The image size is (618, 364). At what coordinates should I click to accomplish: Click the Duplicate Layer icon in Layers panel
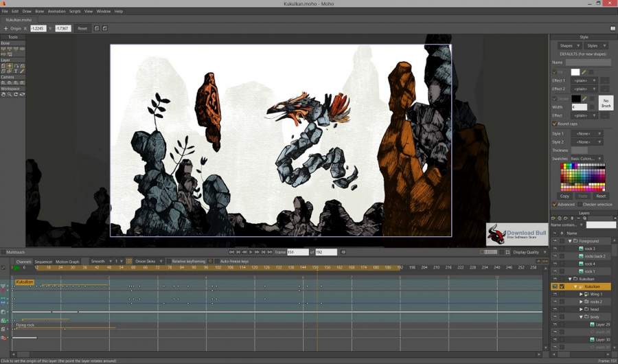(x=559, y=218)
